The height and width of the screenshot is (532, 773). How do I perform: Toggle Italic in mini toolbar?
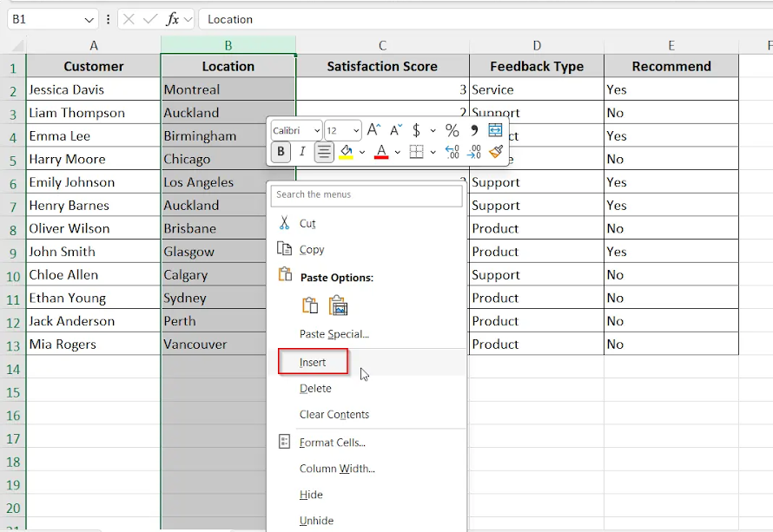pyautogui.click(x=302, y=152)
